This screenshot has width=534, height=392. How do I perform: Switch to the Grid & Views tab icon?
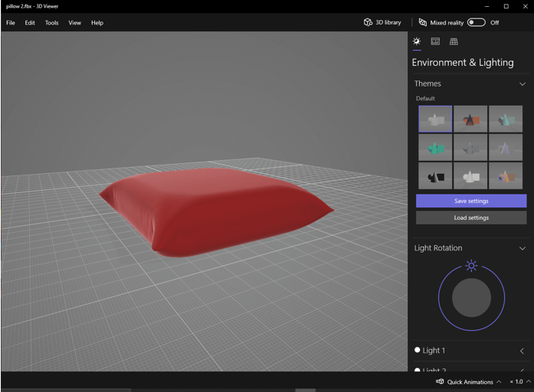tap(454, 41)
